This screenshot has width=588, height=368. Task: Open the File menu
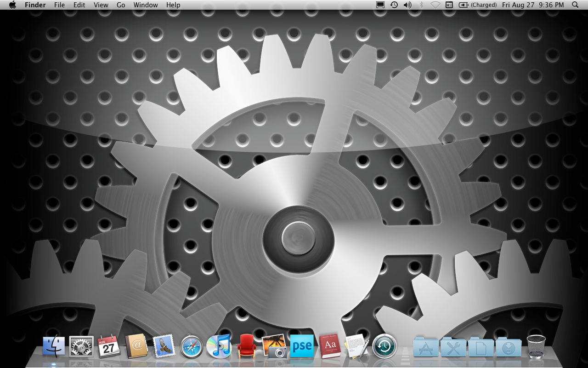(59, 5)
